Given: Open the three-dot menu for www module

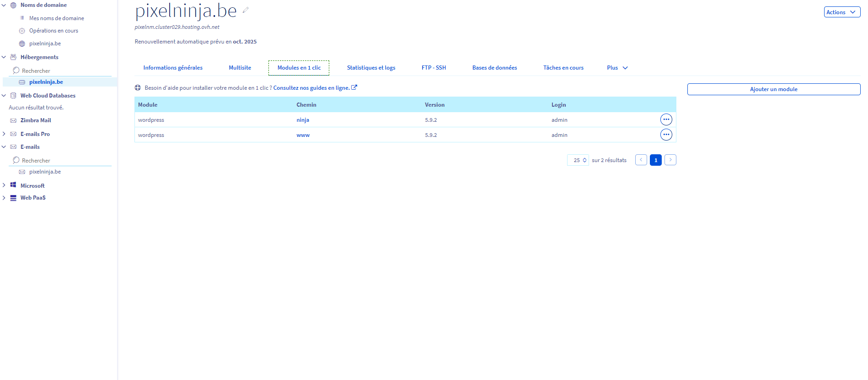Looking at the screenshot, I should (666, 135).
